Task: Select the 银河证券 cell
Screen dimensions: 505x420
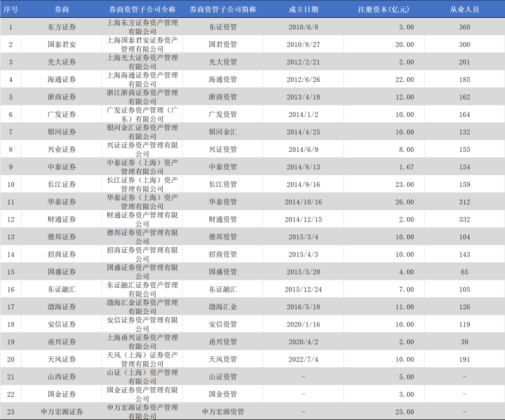Action: [x=62, y=132]
